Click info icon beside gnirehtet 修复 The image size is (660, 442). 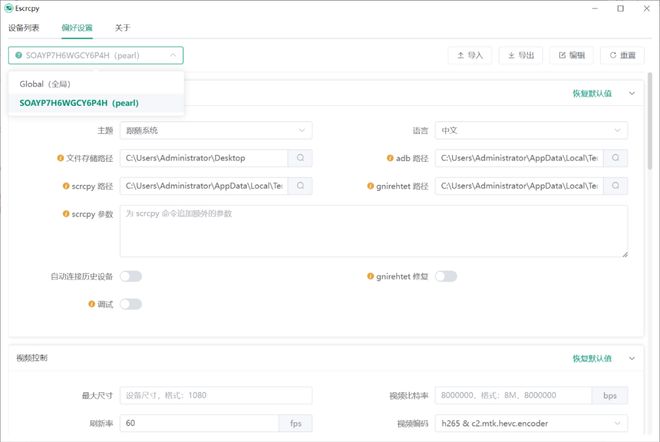click(x=370, y=276)
